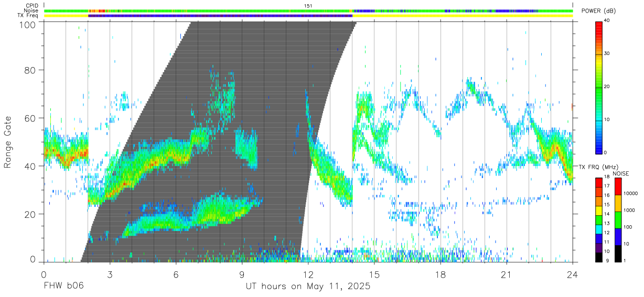This screenshot has width=644, height=297.
Task: Click the power colorbar tick label 10
Action: (607, 119)
